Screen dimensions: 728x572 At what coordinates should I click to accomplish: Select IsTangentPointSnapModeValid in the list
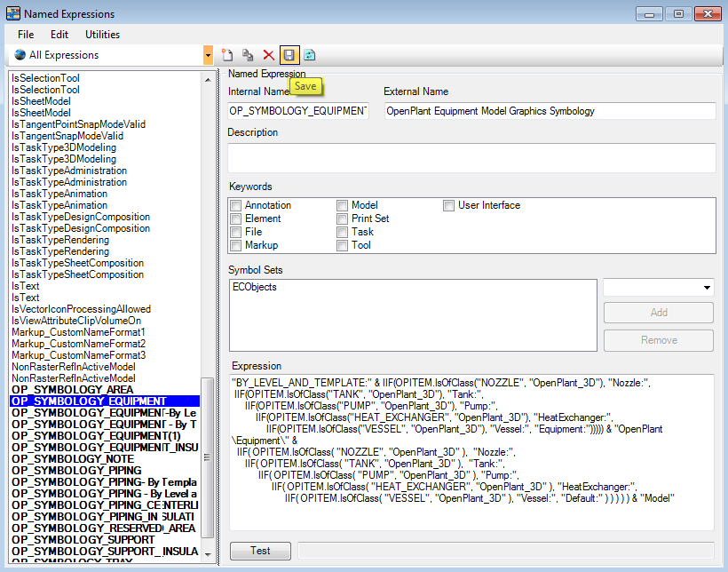[x=78, y=124]
